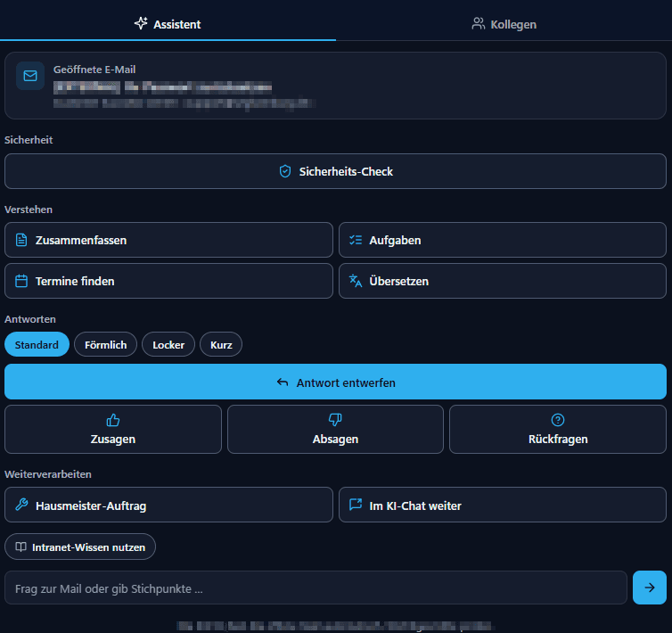Click Antwort entwerfen
This screenshot has width=672, height=633.
336,382
